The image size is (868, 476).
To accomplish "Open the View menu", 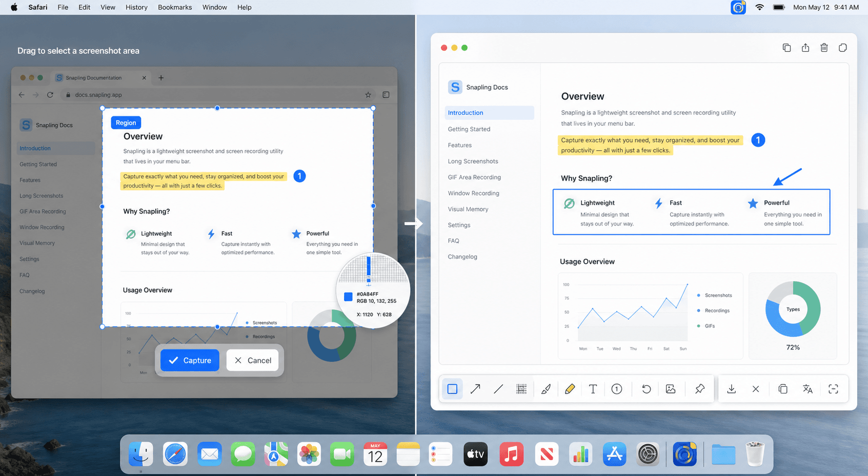I will [x=108, y=7].
